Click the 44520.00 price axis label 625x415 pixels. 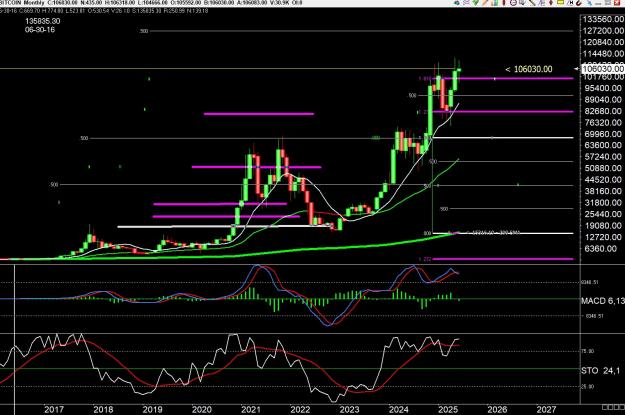click(x=603, y=180)
